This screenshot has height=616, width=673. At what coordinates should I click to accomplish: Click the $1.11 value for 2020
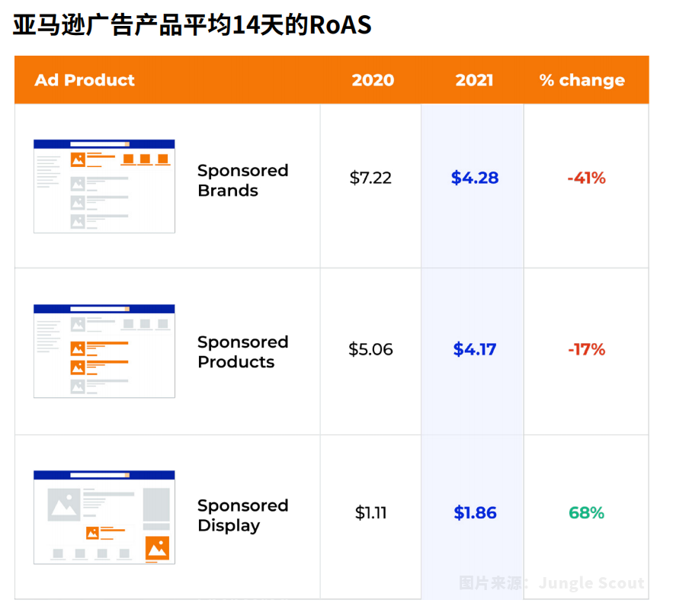370,513
